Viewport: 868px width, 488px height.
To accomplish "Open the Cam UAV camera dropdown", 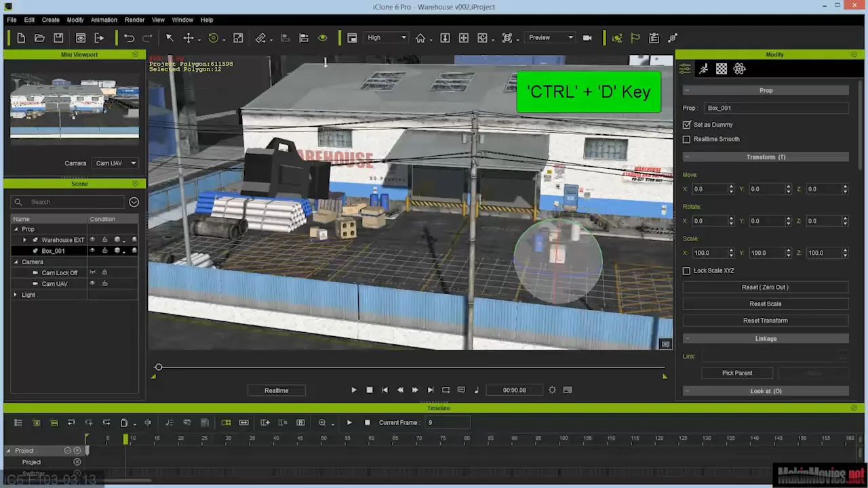I will (x=115, y=163).
